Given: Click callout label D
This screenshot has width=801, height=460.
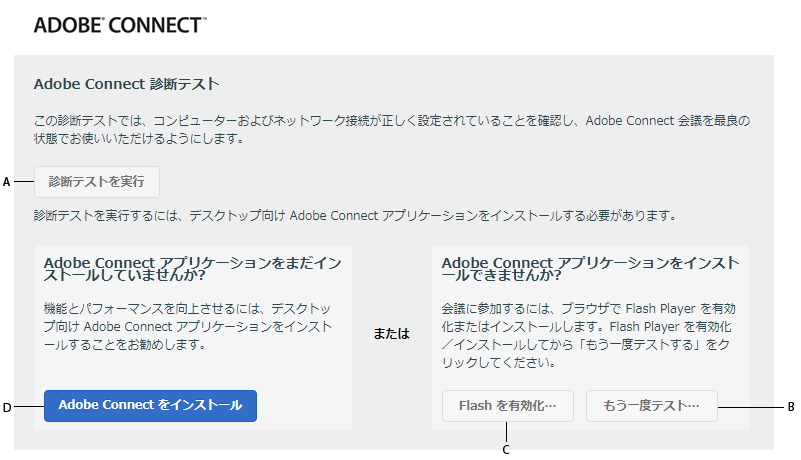Looking at the screenshot, I should (x=6, y=407).
